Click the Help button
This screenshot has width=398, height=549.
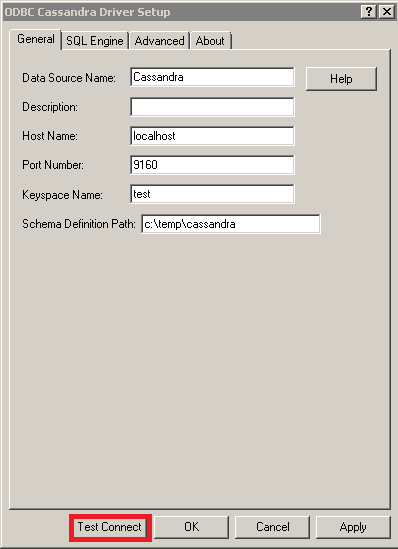click(341, 79)
